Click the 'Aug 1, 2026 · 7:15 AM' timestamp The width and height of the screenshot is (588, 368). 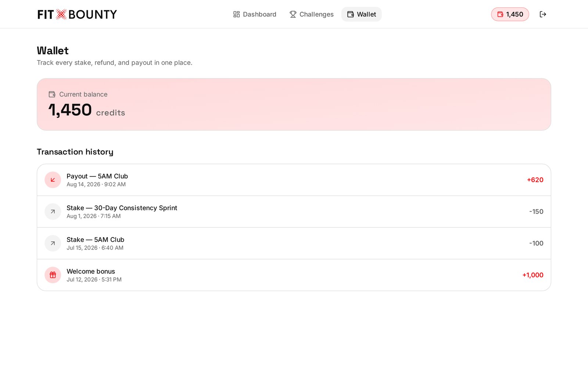coord(94,216)
